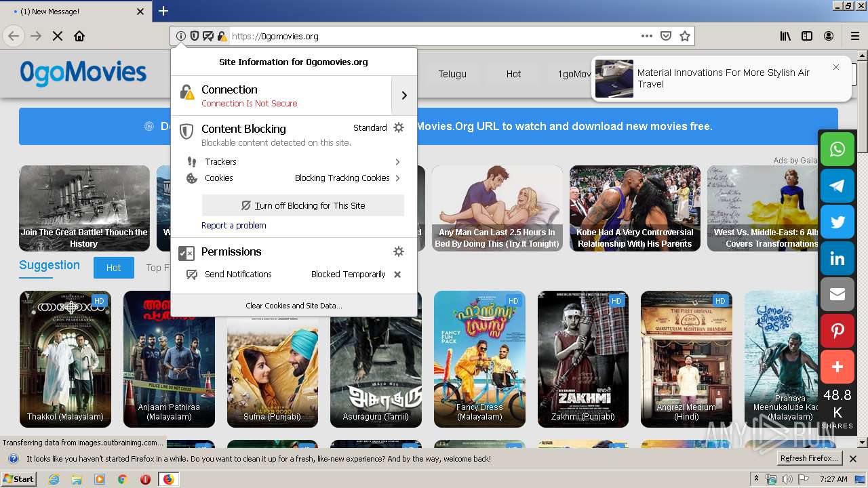This screenshot has width=868, height=488.
Task: Open Hot menu item in site navigation
Action: click(x=513, y=74)
